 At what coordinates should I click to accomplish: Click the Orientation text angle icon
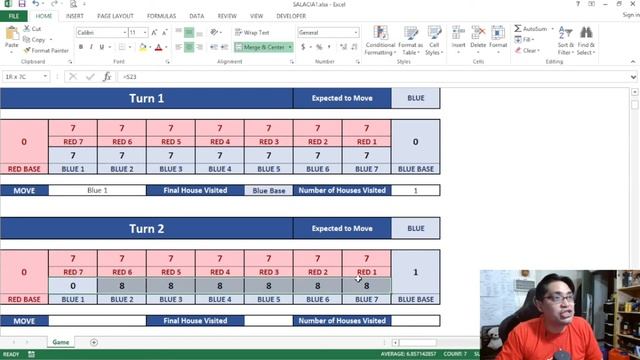click(x=214, y=32)
